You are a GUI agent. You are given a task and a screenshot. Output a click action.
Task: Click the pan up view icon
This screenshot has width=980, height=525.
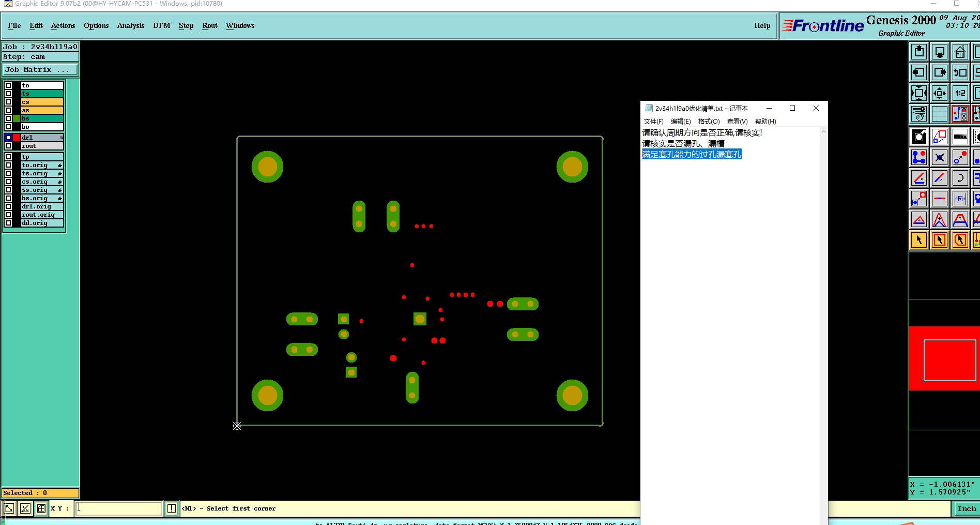pyautogui.click(x=919, y=52)
